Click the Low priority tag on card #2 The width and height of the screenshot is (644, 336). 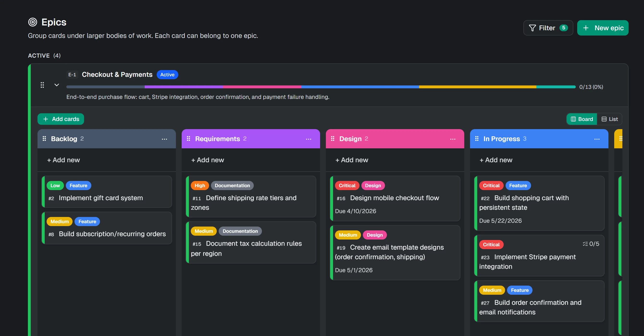click(x=55, y=186)
